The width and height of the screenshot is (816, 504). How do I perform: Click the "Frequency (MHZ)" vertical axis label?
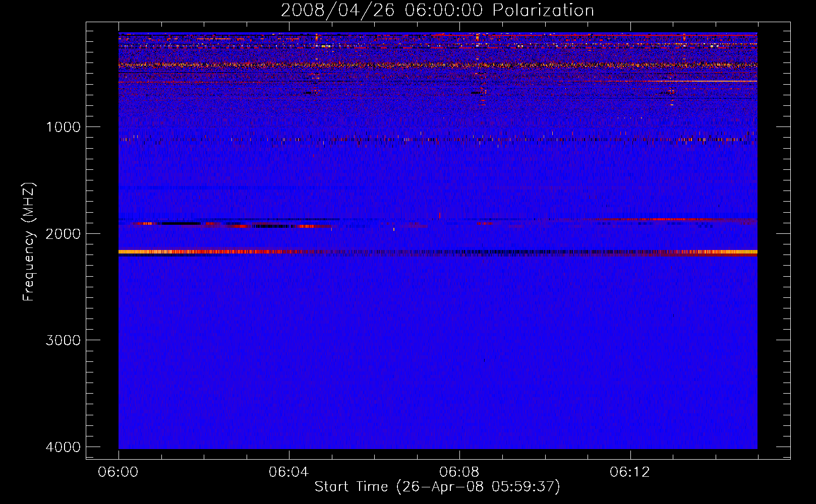[29, 242]
